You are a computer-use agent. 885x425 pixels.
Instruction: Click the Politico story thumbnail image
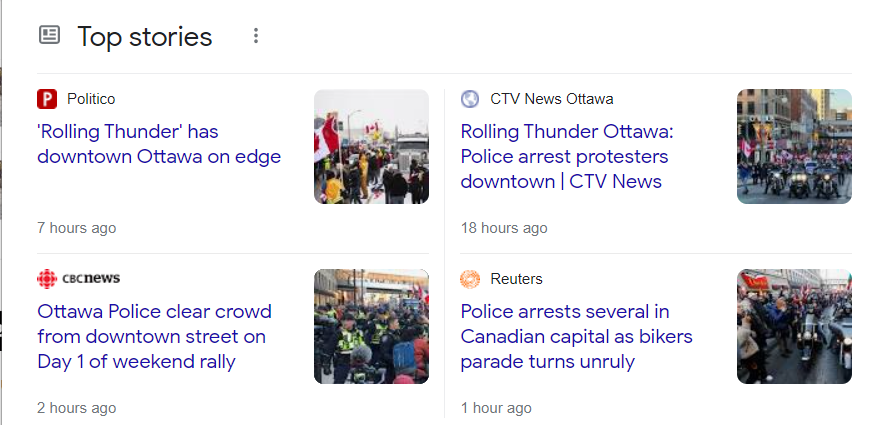tap(371, 146)
